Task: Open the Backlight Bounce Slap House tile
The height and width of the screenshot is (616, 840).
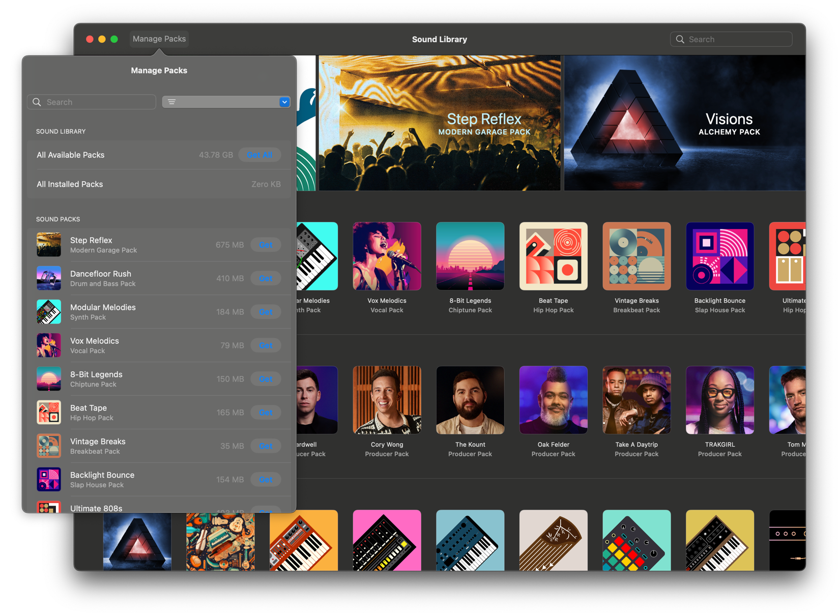Action: pyautogui.click(x=720, y=256)
